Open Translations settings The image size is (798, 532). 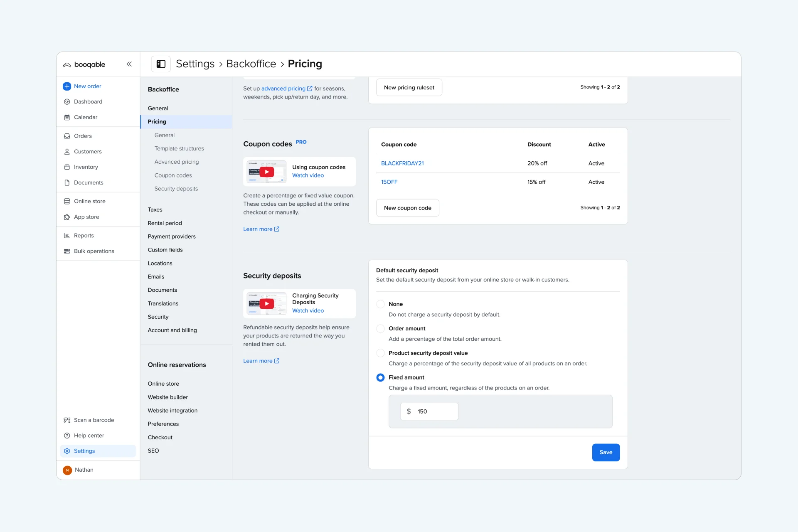click(x=163, y=304)
